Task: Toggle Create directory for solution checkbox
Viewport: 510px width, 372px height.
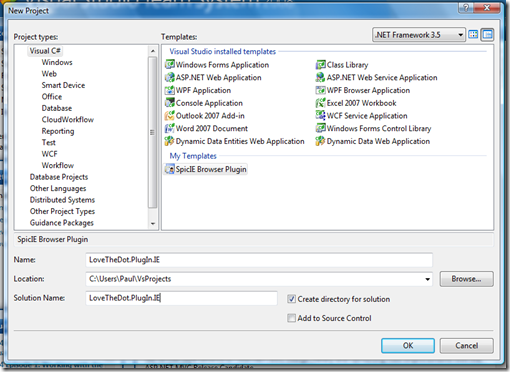Action: click(x=291, y=299)
